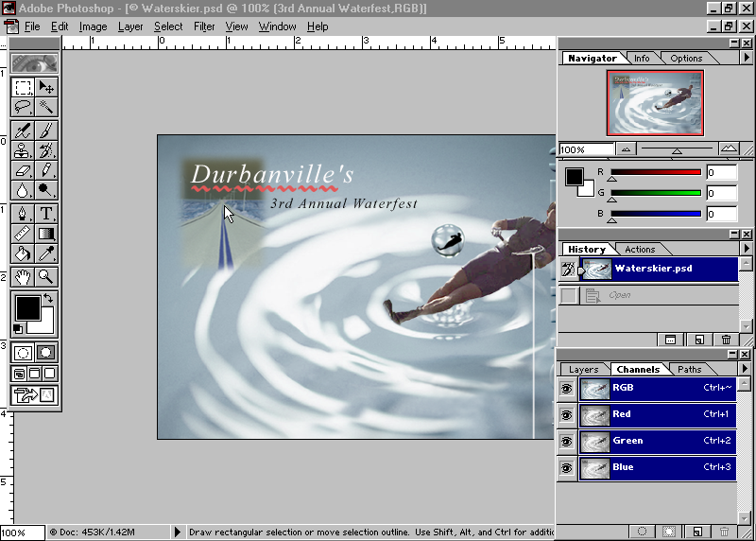
Task: Set history brush source for Waterskier.psd snapshot
Action: (568, 270)
